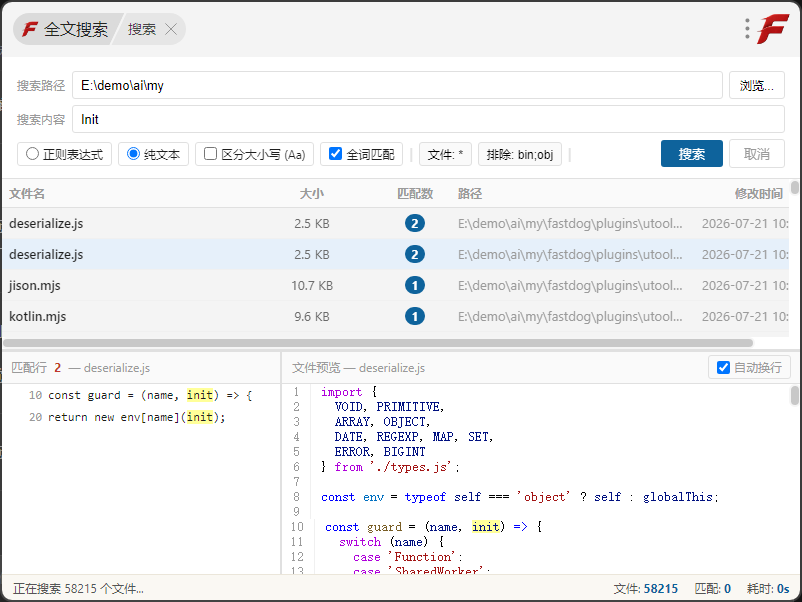This screenshot has width=802, height=602.
Task: Click match badge of first deserialize.js row
Action: 415,224
